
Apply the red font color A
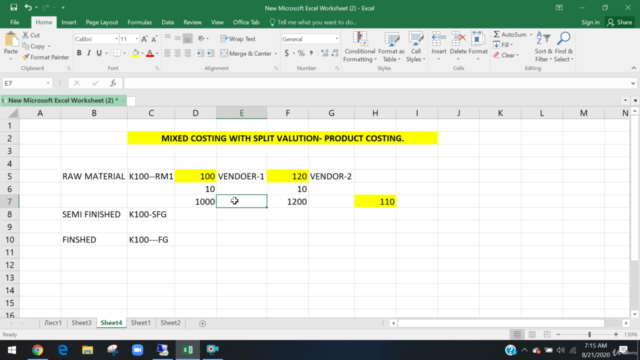(x=150, y=53)
